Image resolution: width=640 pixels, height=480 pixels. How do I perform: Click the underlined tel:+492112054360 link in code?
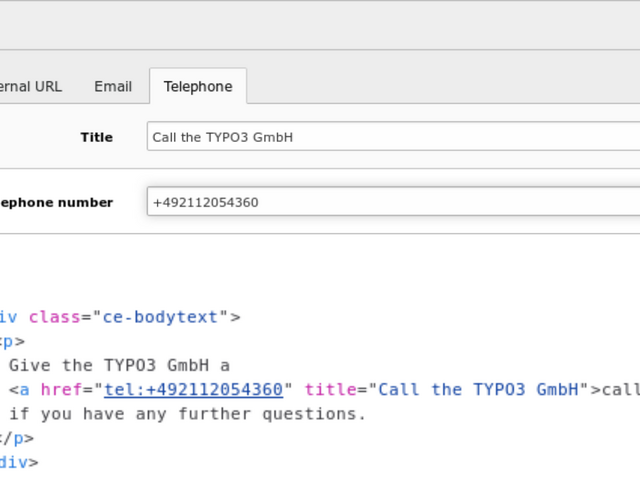(193, 389)
